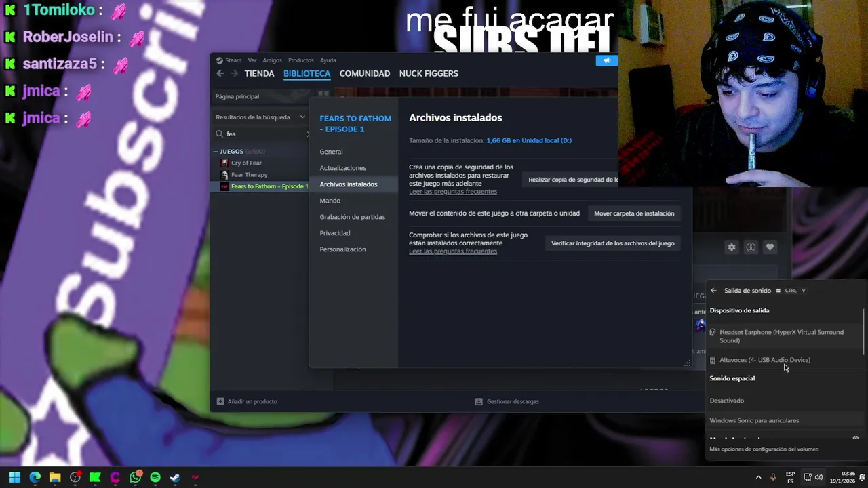Click the sound panel scrollbar

(864, 331)
